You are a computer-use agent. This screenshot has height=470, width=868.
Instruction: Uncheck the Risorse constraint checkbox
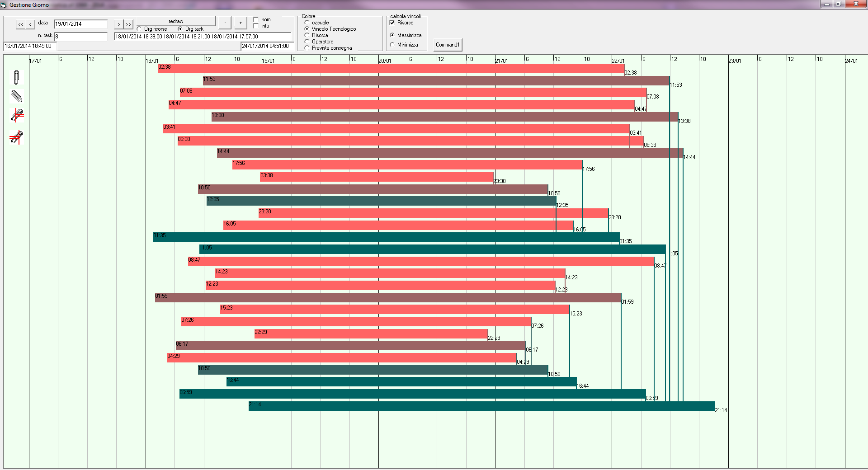point(392,23)
